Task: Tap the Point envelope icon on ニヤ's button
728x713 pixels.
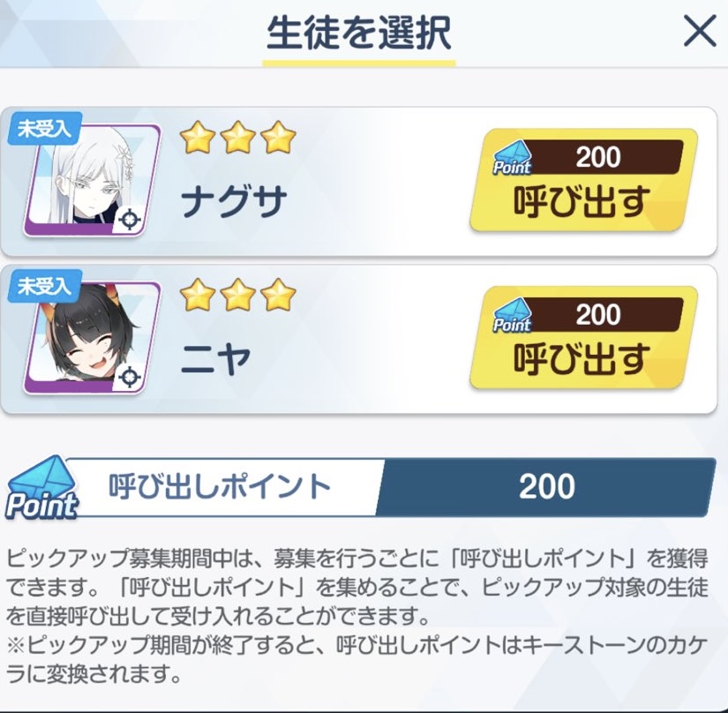Action: pos(512,316)
